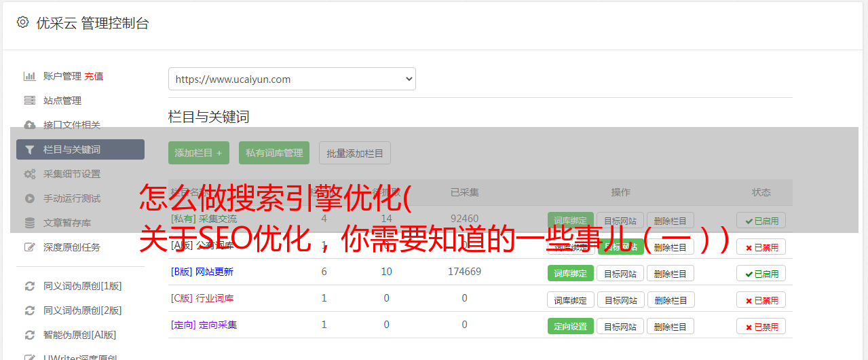Screen dimensions: 868x360
Task: Click refresh icon of 智能伪原创[AI版]
Action: [29, 335]
